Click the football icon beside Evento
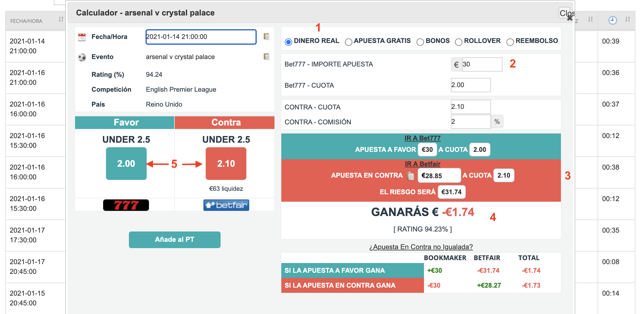Screen dimensions: 644x314 coord(82,57)
